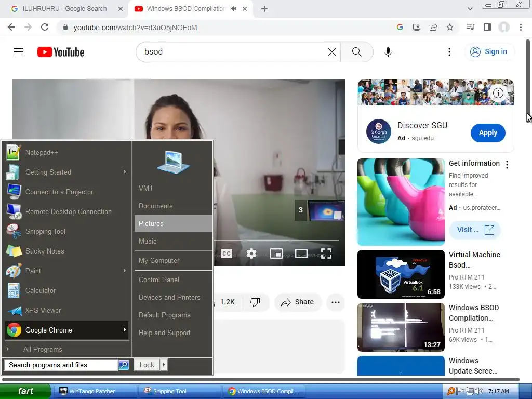Screen dimensions: 532x399
Task: Seek video using progress bar
Action: 276,240
